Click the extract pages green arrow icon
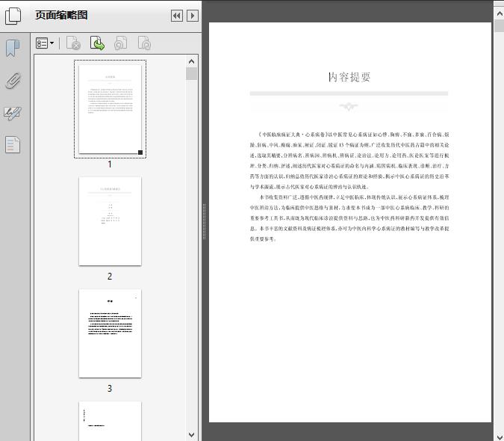This screenshot has height=441, width=504. tap(97, 43)
